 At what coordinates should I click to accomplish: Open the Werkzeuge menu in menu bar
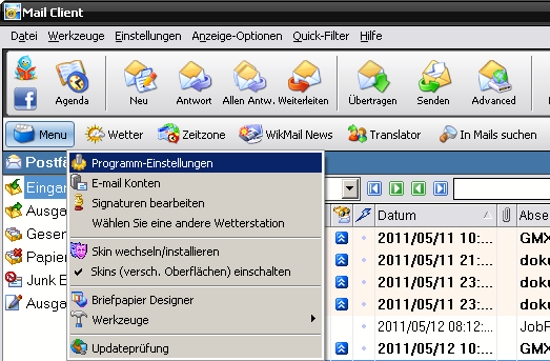pos(76,36)
